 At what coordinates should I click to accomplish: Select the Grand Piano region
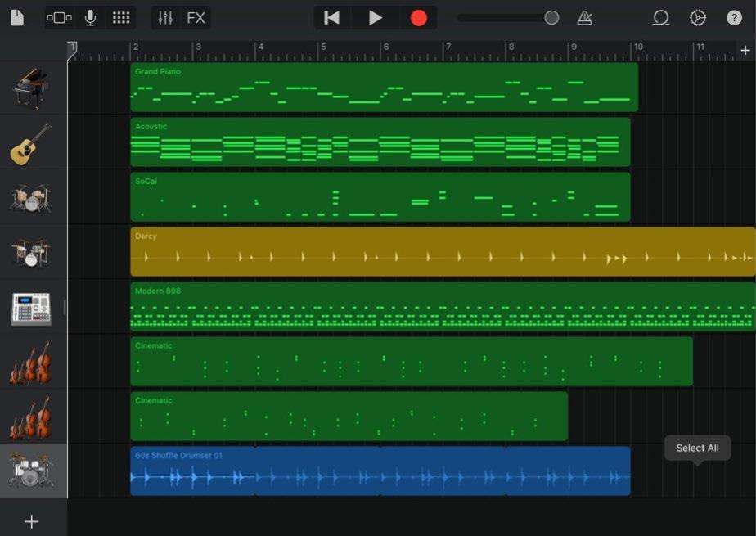click(385, 88)
